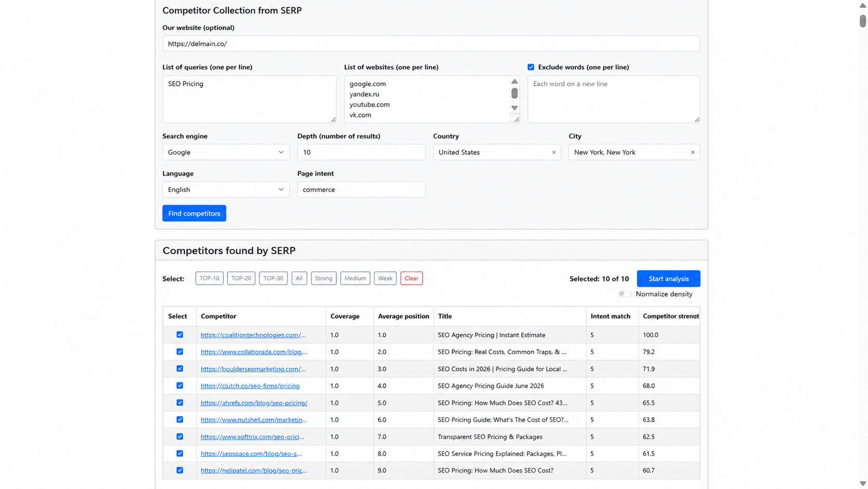Screen dimensions: 868x489
Task: Click Start analysis button
Action: click(x=669, y=279)
